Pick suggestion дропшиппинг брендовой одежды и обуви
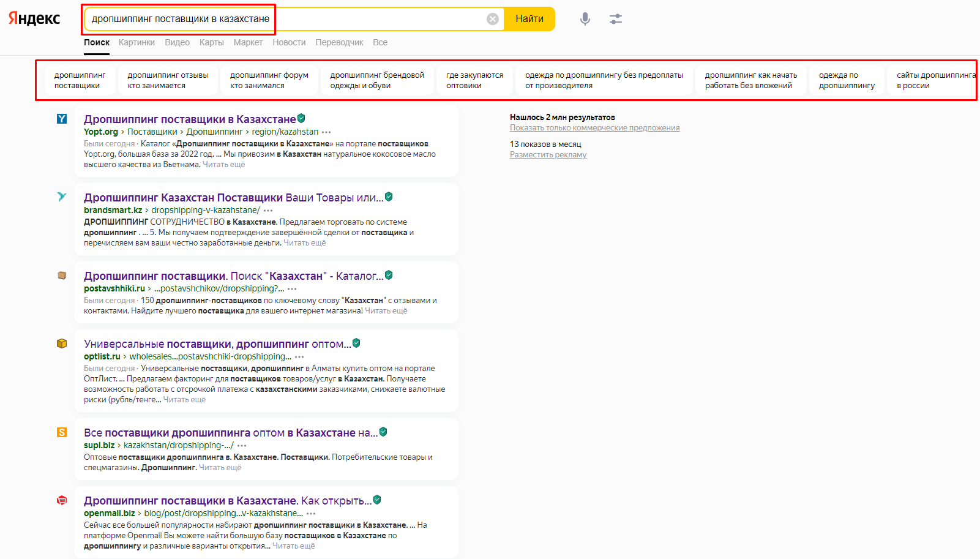The height and width of the screenshot is (559, 980). [x=377, y=80]
